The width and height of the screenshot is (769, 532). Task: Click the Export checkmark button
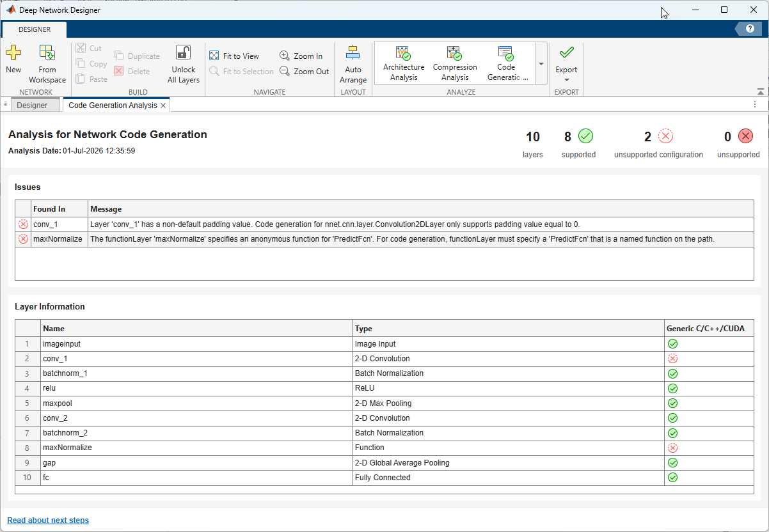click(566, 52)
